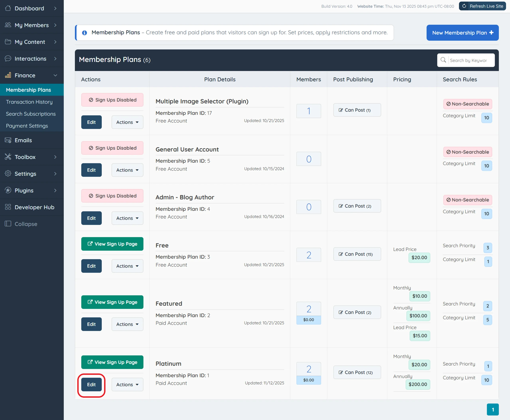The image size is (510, 420).
Task: Click the My Members people icon
Action: click(x=8, y=25)
